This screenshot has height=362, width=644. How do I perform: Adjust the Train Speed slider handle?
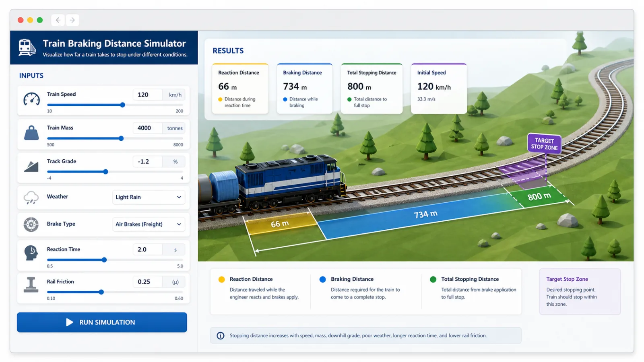(122, 105)
